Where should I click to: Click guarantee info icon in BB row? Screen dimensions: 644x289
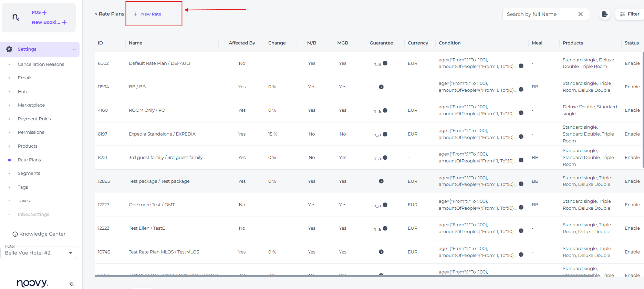coord(381,87)
